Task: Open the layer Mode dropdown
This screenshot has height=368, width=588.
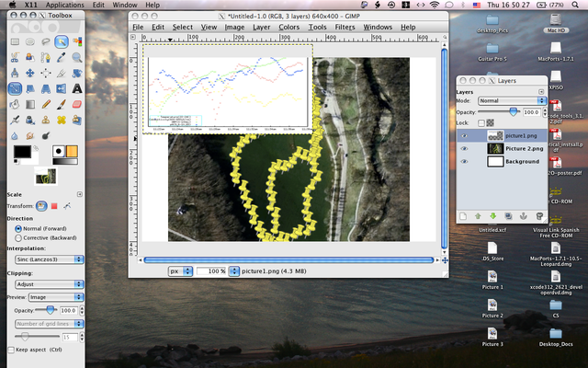Action: pos(512,100)
